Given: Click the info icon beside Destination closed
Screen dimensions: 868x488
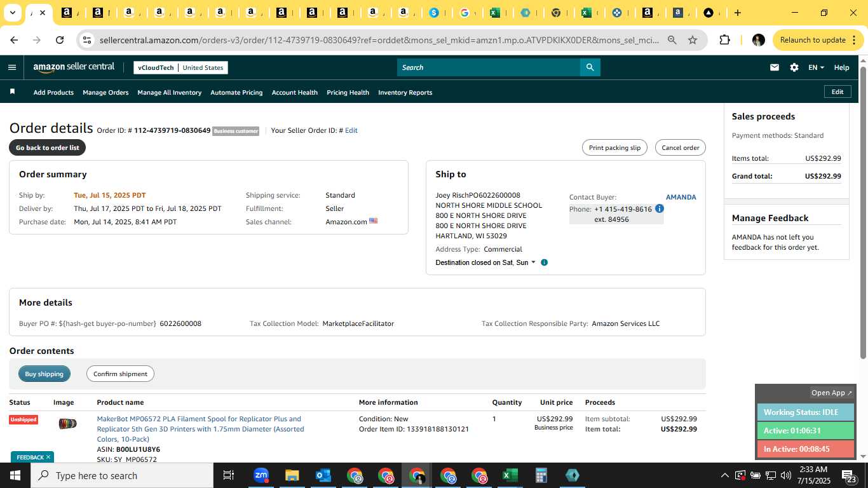Looking at the screenshot, I should pos(544,262).
